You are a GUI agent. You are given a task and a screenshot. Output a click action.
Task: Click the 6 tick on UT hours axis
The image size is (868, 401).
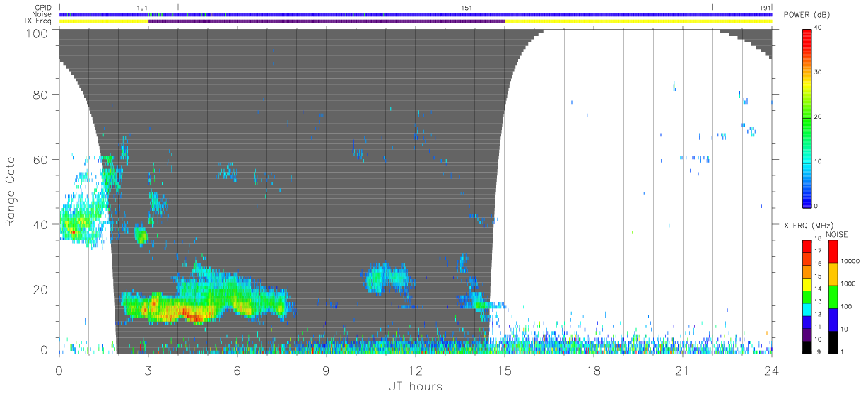[x=237, y=370]
